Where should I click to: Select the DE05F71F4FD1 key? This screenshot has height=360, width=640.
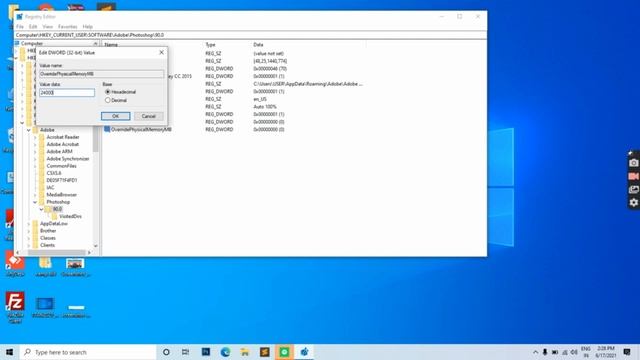coord(62,180)
